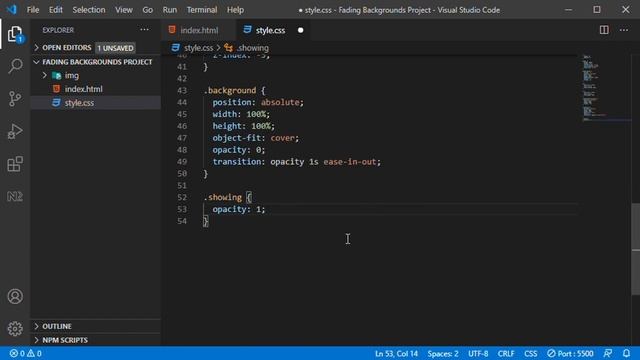Image resolution: width=640 pixels, height=360 pixels.
Task: Click line number 52 in gutter
Action: coord(182,197)
